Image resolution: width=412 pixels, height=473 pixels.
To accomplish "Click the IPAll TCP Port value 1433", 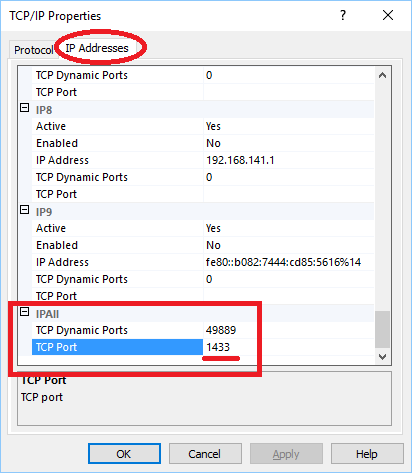I will [288, 347].
